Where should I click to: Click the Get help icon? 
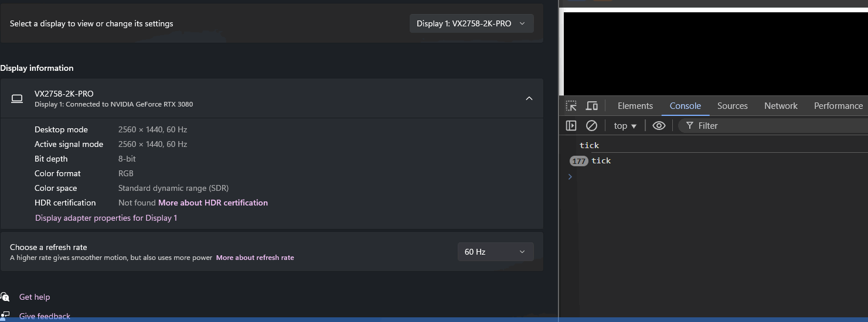[x=5, y=297]
